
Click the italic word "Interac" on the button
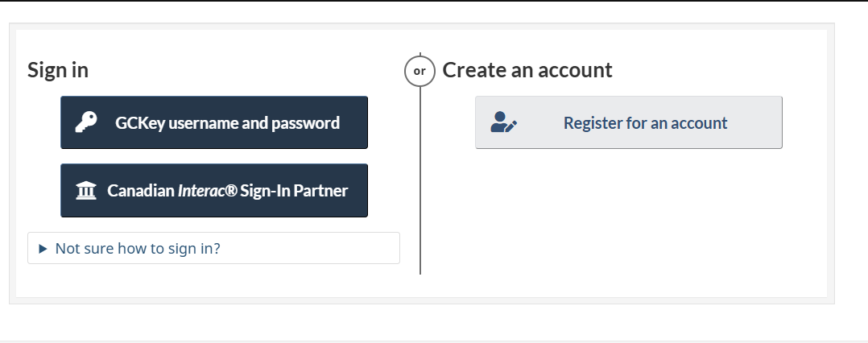pos(201,191)
